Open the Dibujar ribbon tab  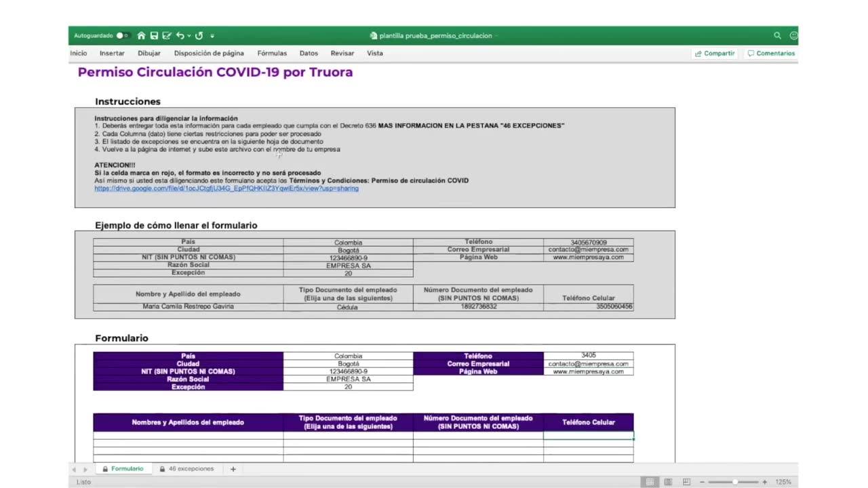149,53
